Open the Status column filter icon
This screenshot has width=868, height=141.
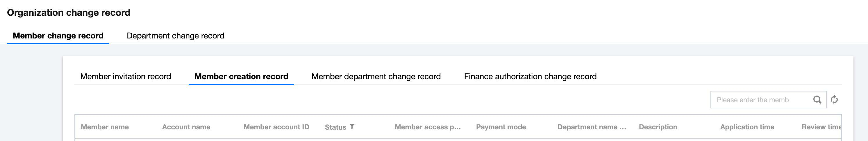pos(352,126)
